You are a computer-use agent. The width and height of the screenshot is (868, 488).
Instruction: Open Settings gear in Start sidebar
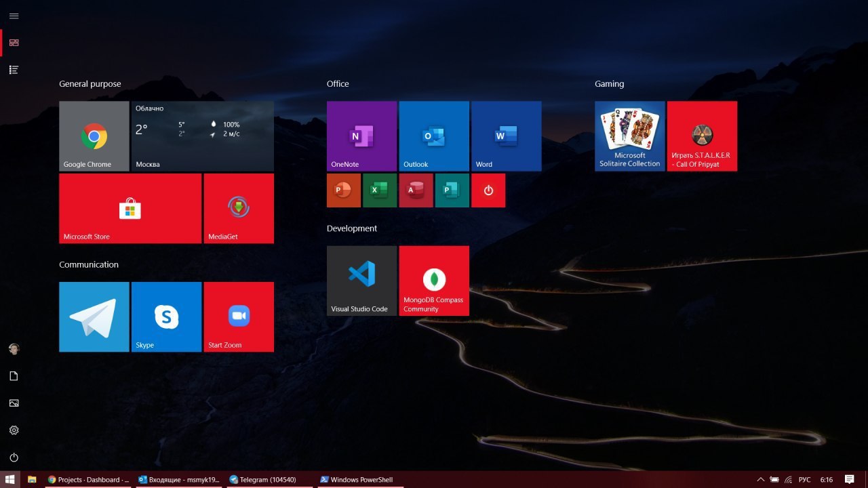pyautogui.click(x=14, y=430)
